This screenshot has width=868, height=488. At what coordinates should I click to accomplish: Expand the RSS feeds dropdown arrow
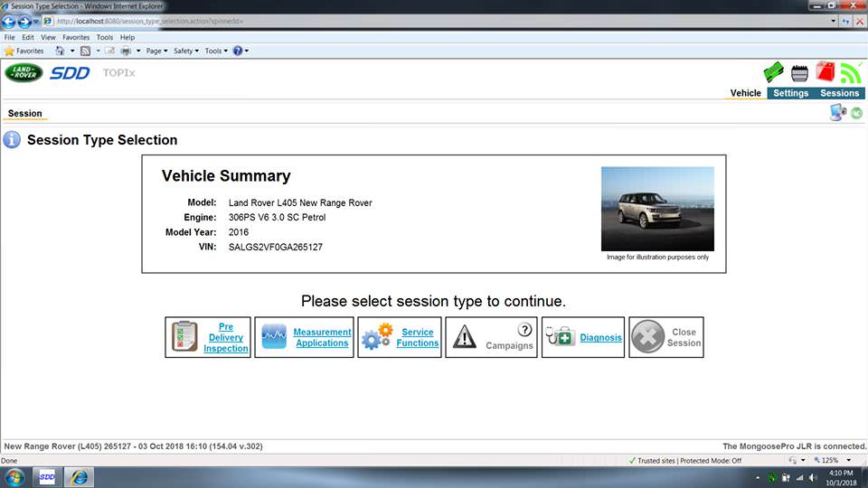tap(98, 51)
